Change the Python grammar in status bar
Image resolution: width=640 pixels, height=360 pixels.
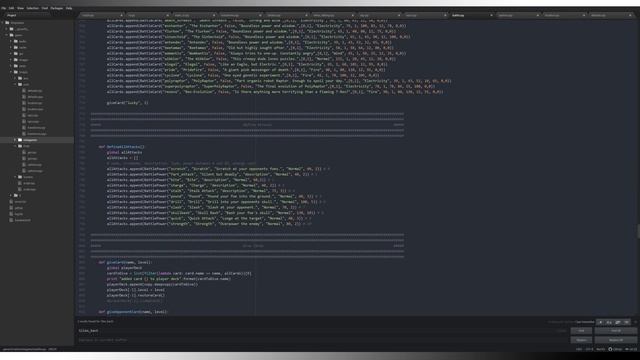click(x=600, y=349)
